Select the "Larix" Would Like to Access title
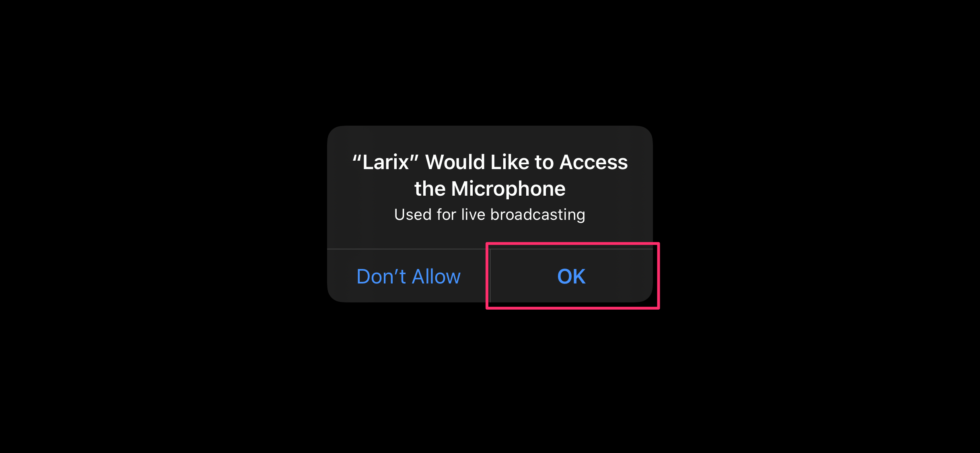 pos(490,162)
